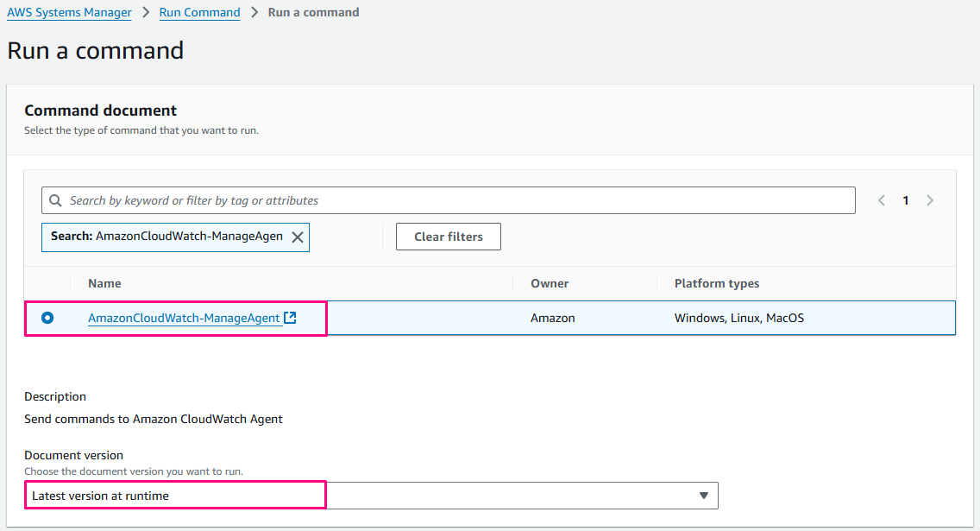This screenshot has width=980, height=531.
Task: Click the 'Windows, Linux, MacOS' row cell
Action: [738, 318]
